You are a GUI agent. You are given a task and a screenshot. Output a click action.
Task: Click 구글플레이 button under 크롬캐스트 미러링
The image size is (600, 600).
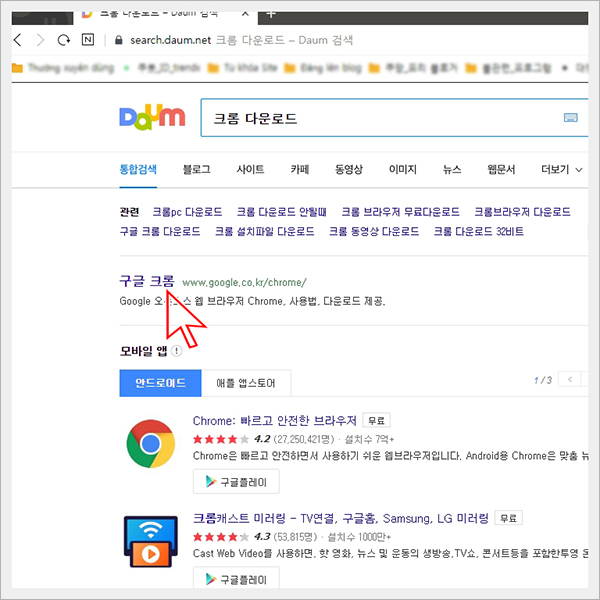[236, 579]
